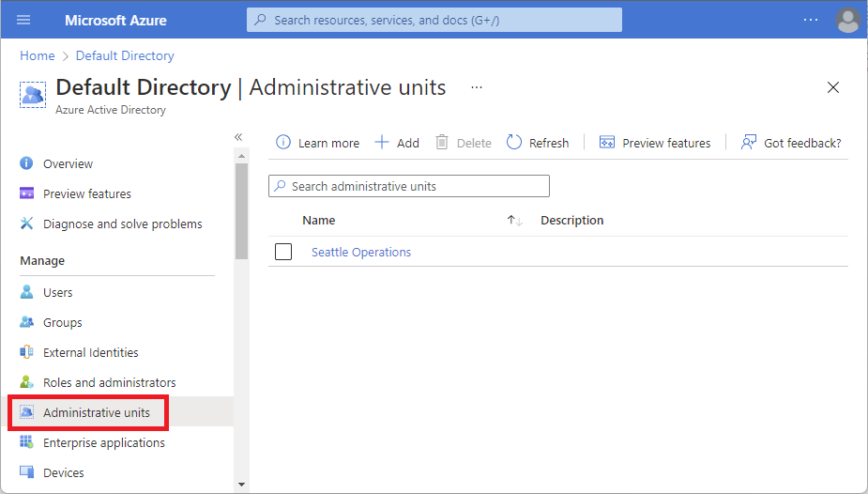Close the Administrative units blade
This screenshot has height=494, width=868.
click(832, 87)
